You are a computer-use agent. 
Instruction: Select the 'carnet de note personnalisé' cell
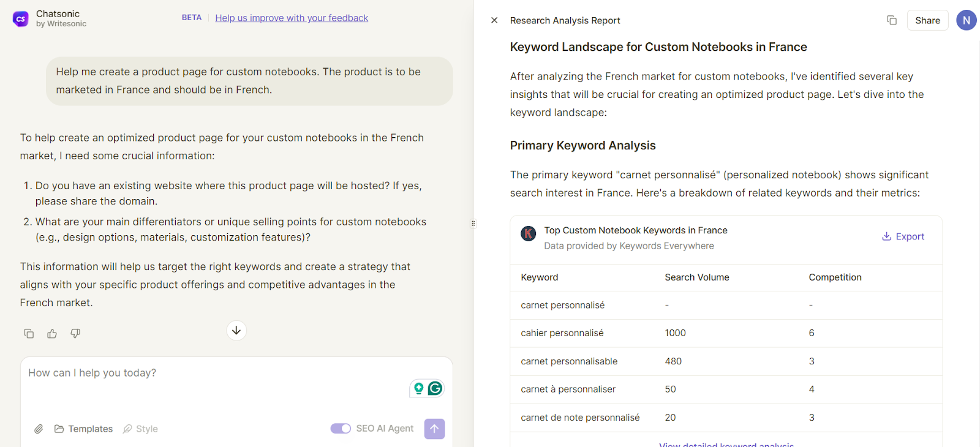580,418
